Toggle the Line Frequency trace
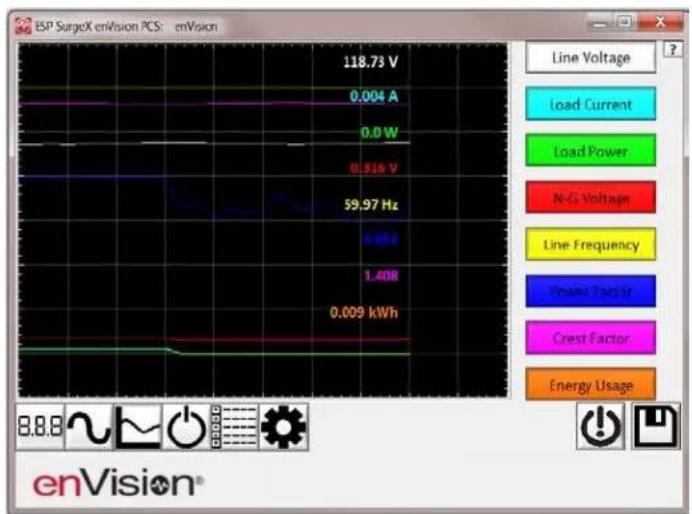This screenshot has height=514, width=692. tap(590, 244)
